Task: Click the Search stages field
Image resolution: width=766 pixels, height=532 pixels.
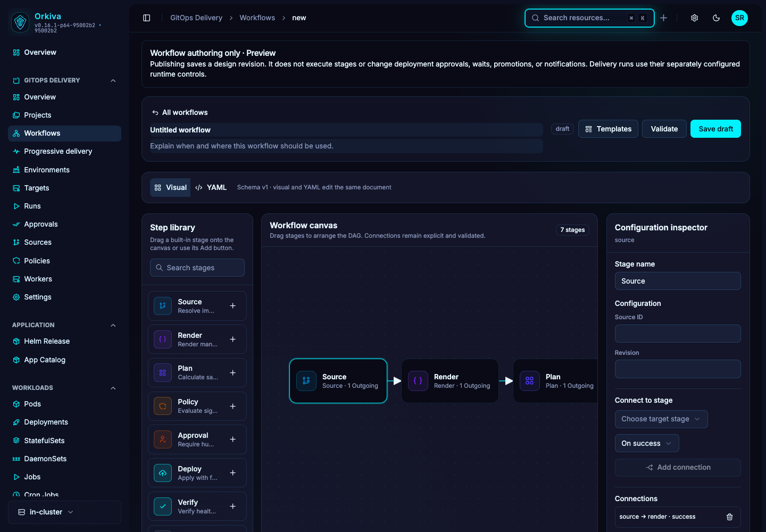Action: [x=197, y=268]
